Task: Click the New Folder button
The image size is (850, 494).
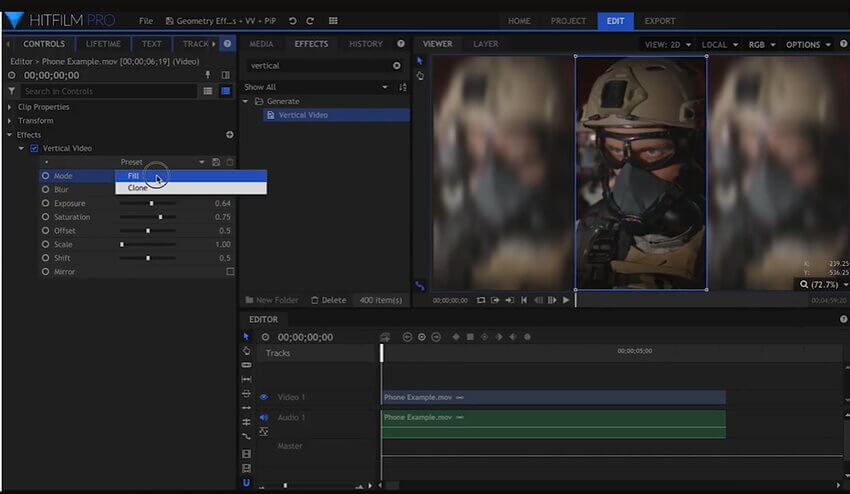Action: point(272,300)
